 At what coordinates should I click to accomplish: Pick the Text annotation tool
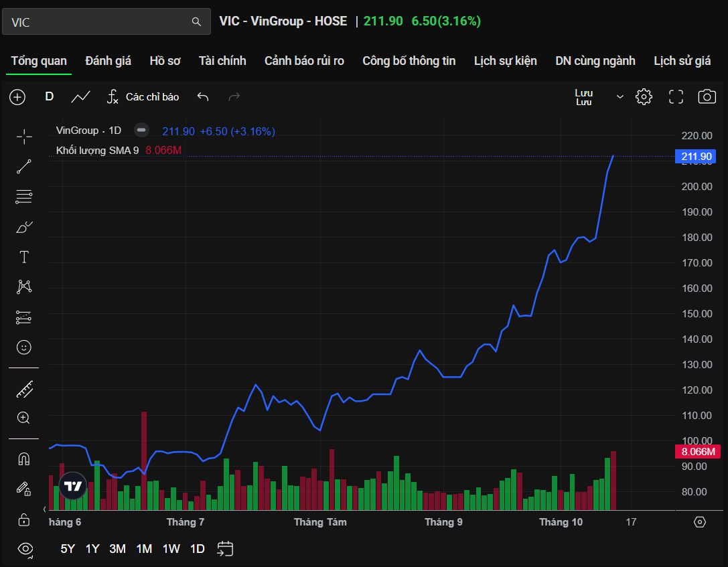[x=24, y=257]
